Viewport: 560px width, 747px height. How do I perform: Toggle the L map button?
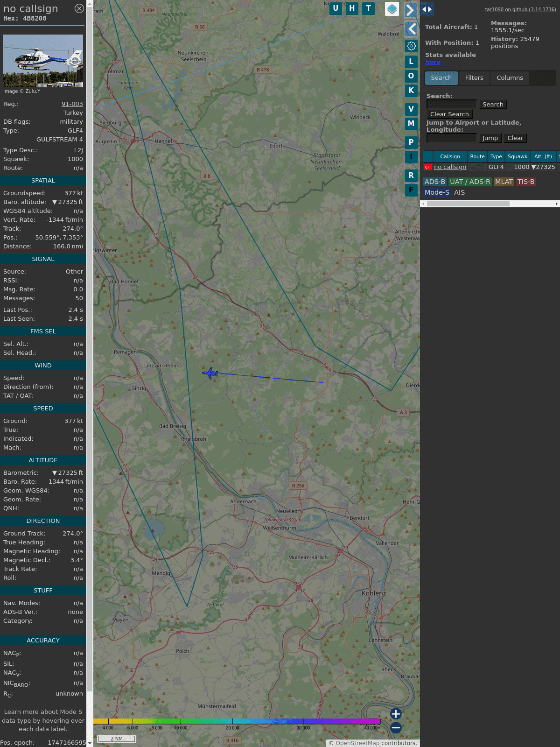[411, 61]
